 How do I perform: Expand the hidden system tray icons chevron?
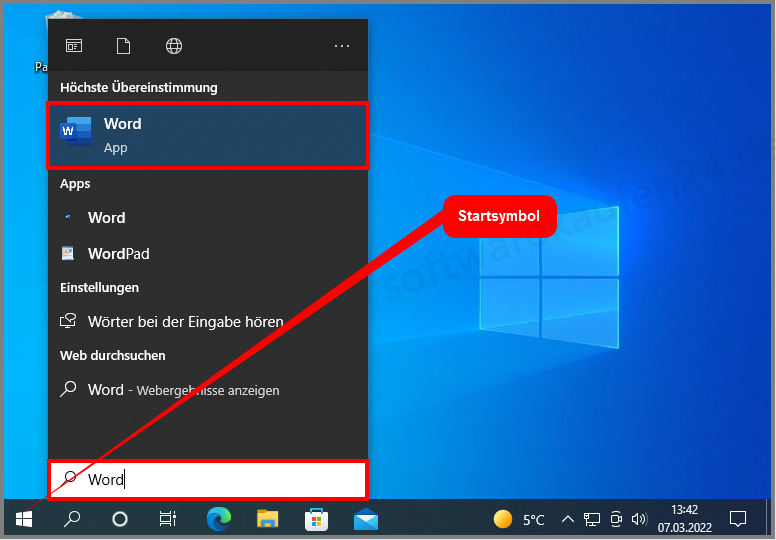pos(567,519)
